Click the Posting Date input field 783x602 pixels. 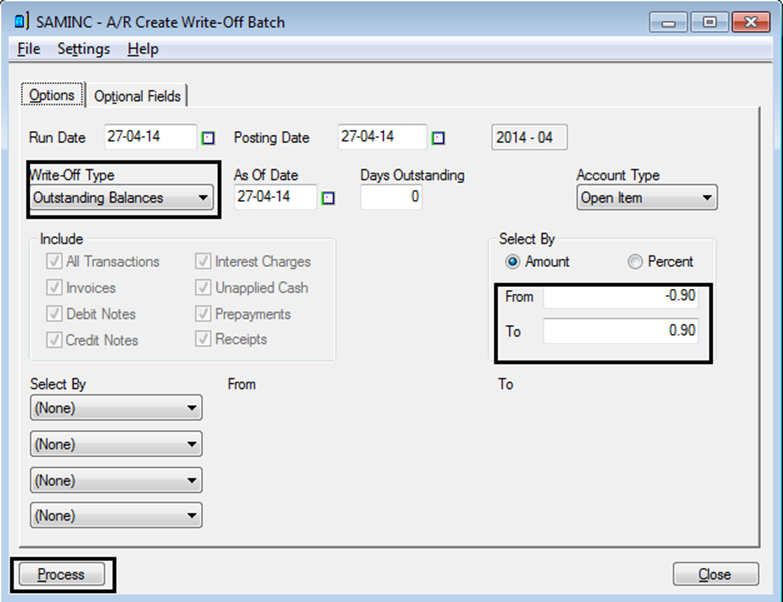click(x=382, y=137)
